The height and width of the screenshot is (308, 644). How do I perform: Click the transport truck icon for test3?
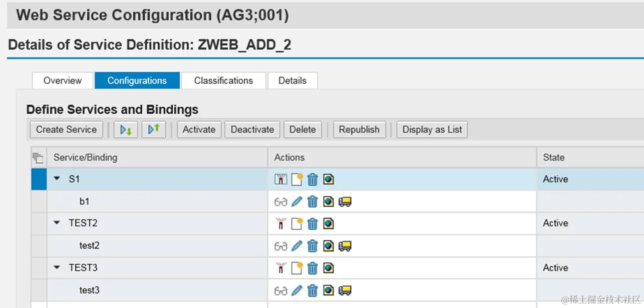(x=345, y=290)
